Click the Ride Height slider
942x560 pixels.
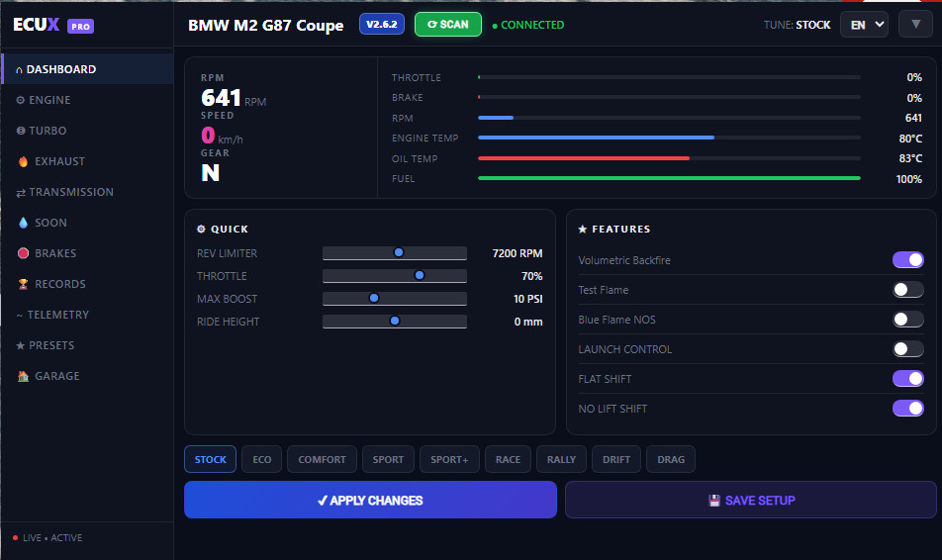395,322
